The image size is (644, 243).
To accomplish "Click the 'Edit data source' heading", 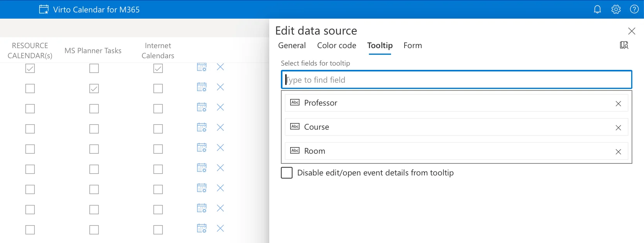I will pos(316,31).
